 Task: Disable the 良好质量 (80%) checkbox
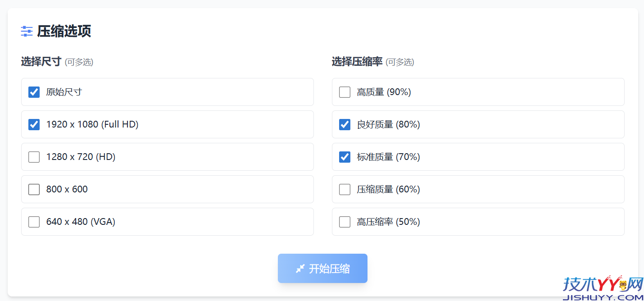tap(345, 124)
